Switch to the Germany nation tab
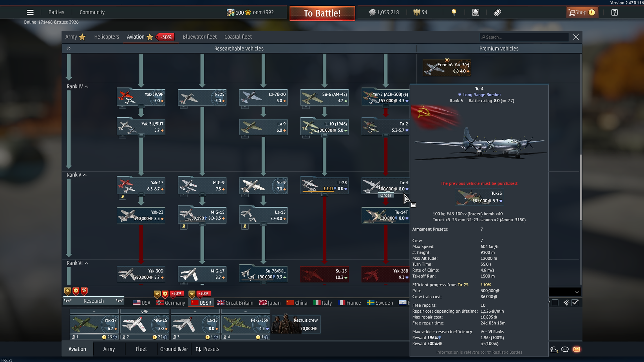644x362 pixels. [x=170, y=302]
